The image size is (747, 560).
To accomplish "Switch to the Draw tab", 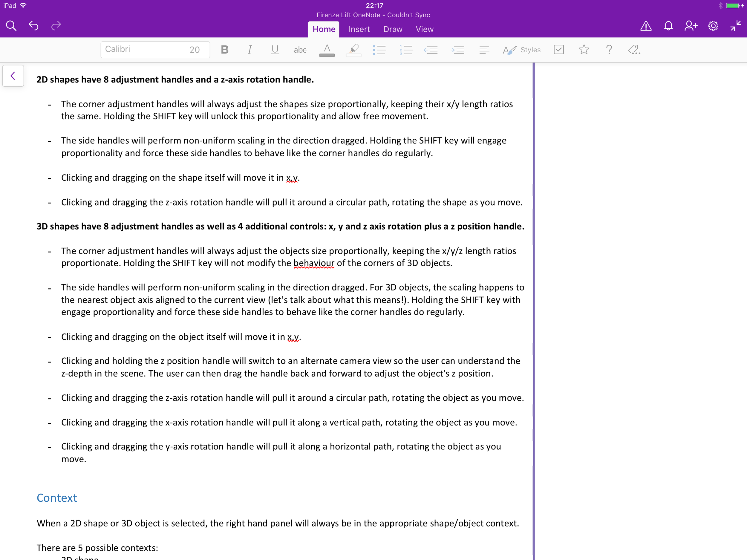I will (x=393, y=29).
